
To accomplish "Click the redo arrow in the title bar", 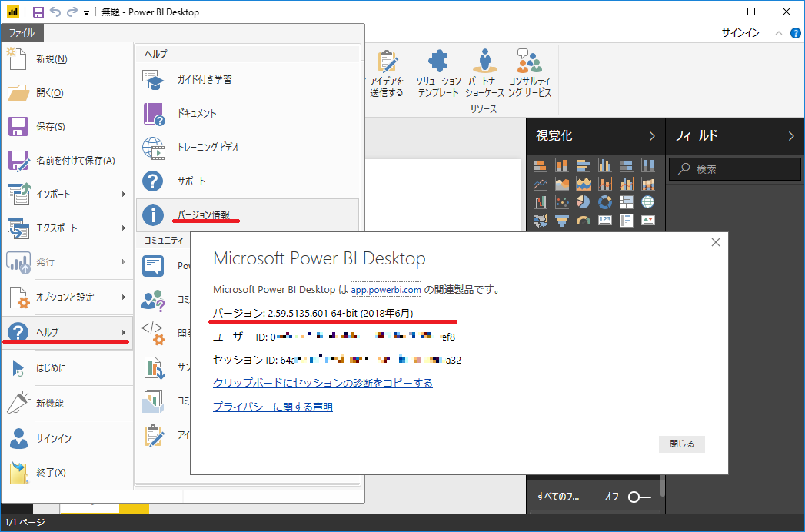I will [x=72, y=12].
